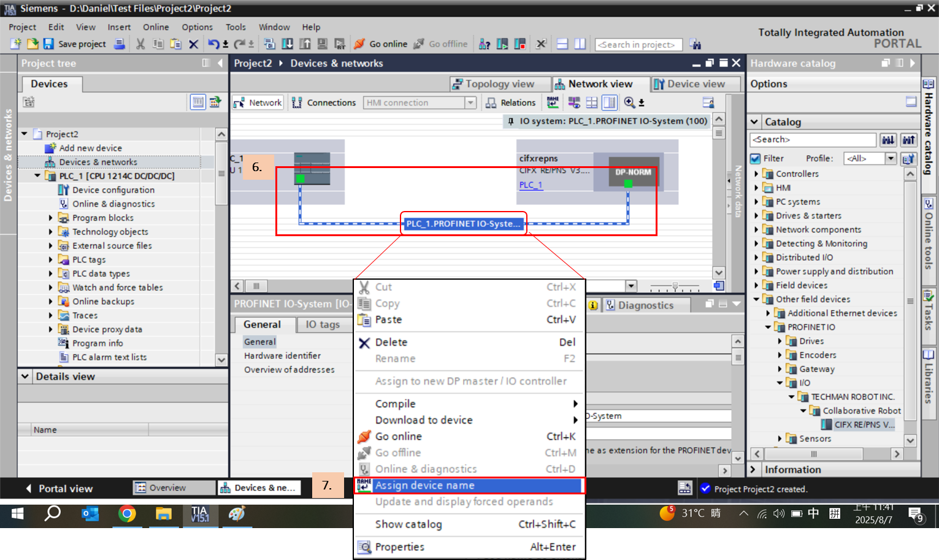Open the HMI connection dropdown

[x=470, y=102]
